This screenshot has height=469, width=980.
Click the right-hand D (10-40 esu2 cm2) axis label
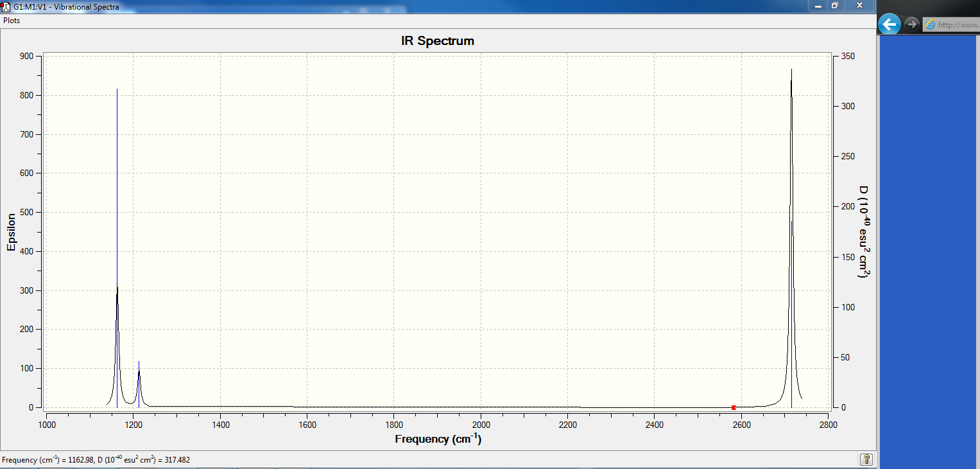(x=864, y=232)
